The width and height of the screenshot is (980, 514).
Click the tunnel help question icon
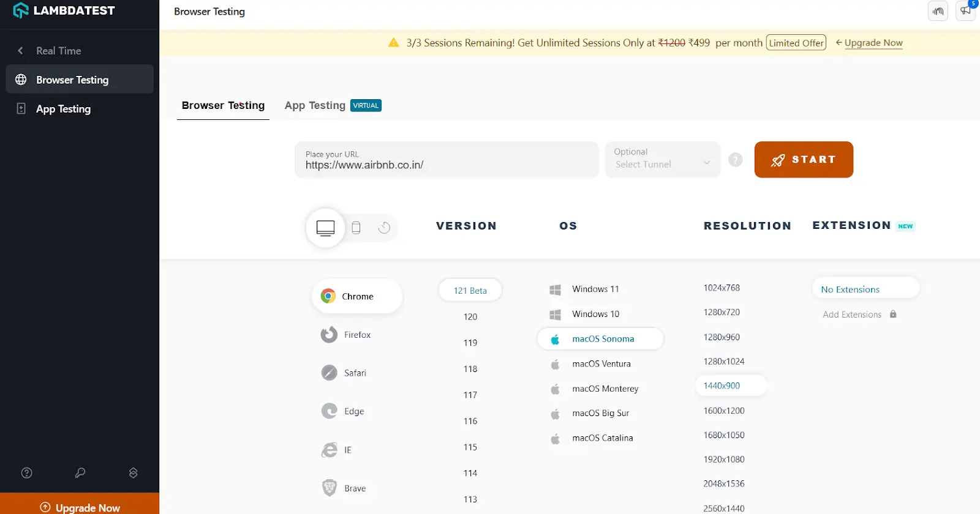pos(736,160)
